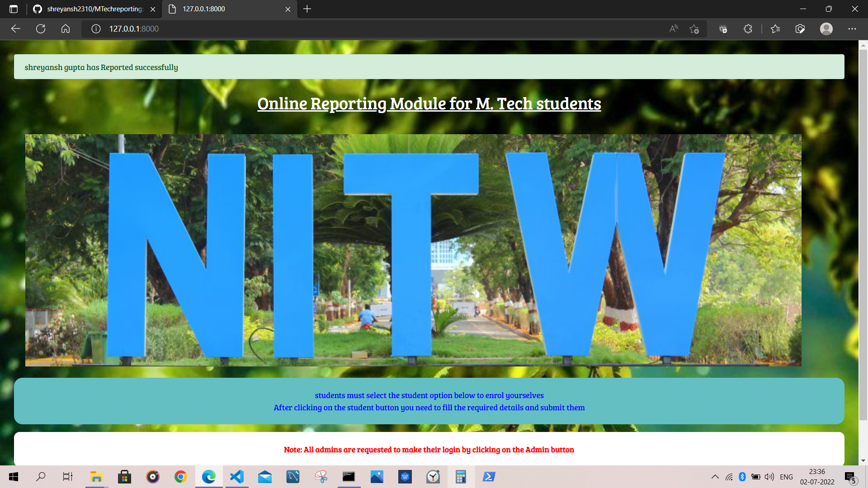
Task: Show hidden system tray icons chevron
Action: pyautogui.click(x=715, y=477)
